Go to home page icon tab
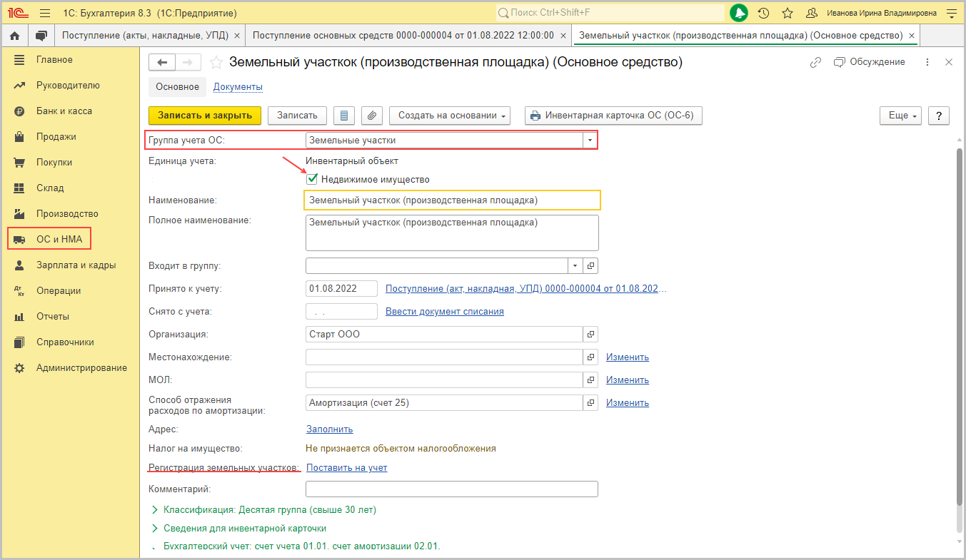Viewport: 966px width, 560px height. (x=14, y=35)
